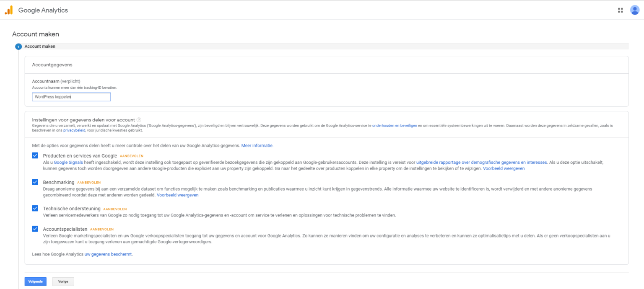Open the Google Signals link

[x=68, y=162]
